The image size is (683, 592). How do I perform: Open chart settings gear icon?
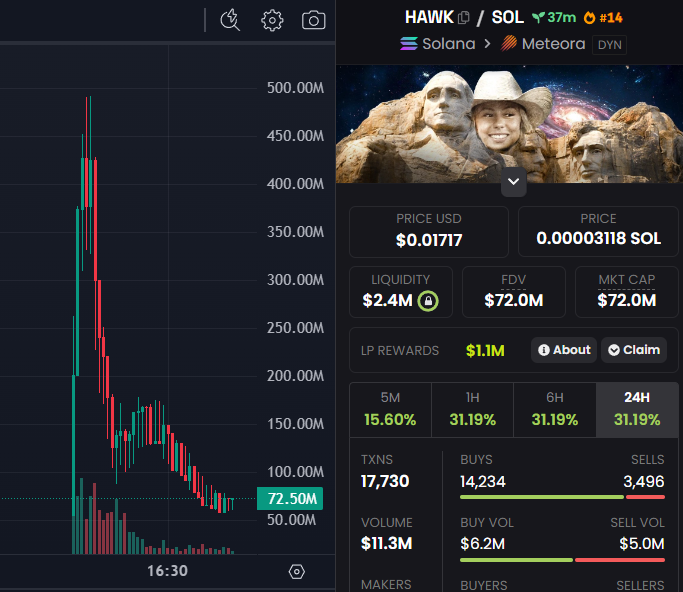point(272,20)
